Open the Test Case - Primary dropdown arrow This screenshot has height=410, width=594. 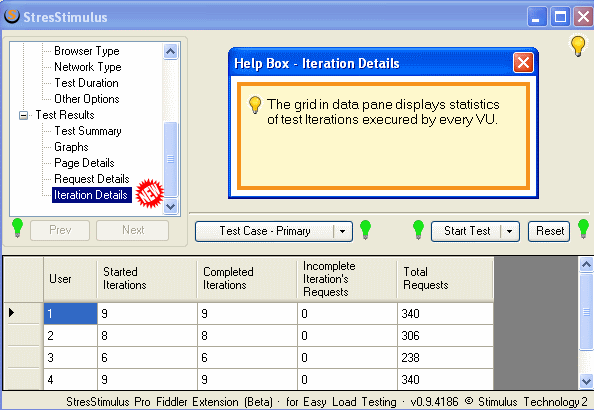point(342,231)
